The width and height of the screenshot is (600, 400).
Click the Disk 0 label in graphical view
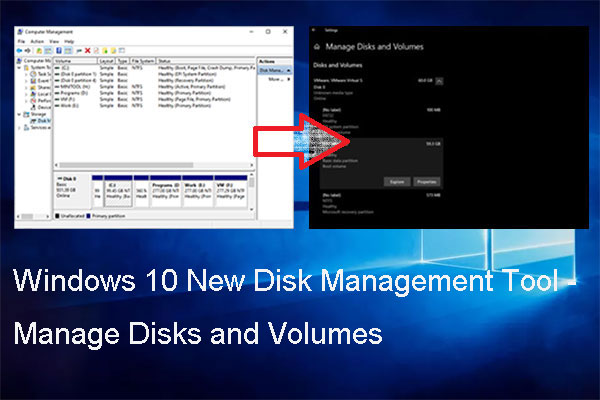(70, 179)
